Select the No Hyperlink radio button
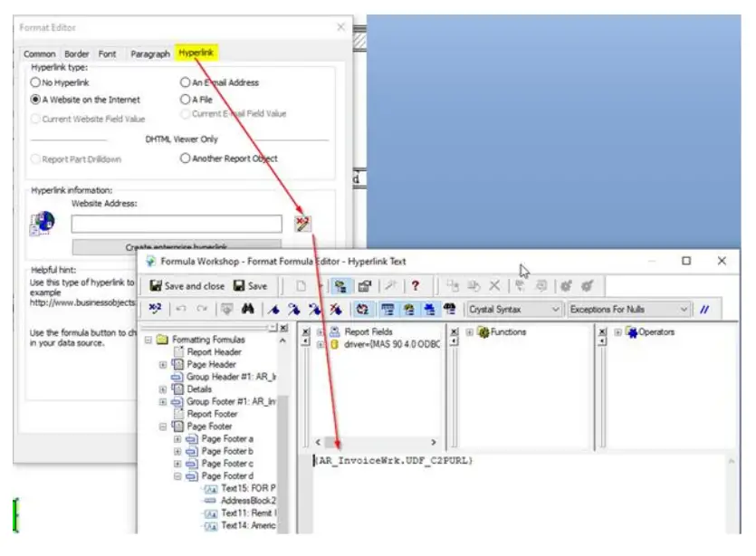The width and height of the screenshot is (756, 556). click(33, 82)
